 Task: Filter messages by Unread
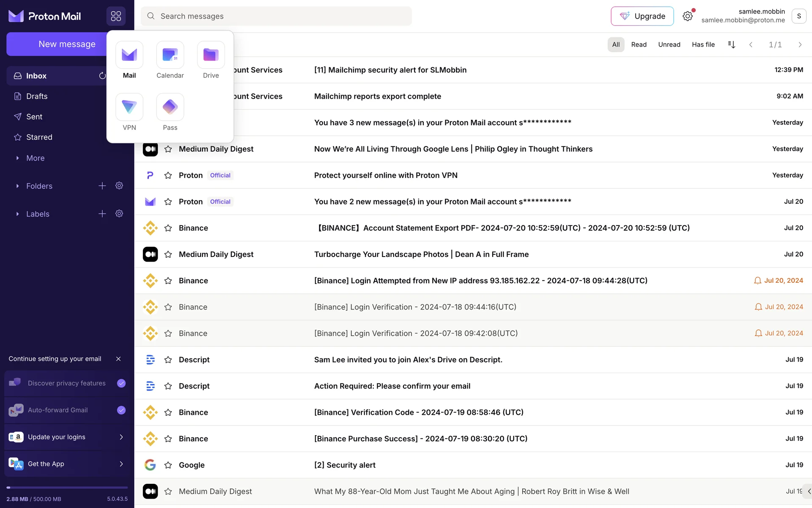pos(669,44)
